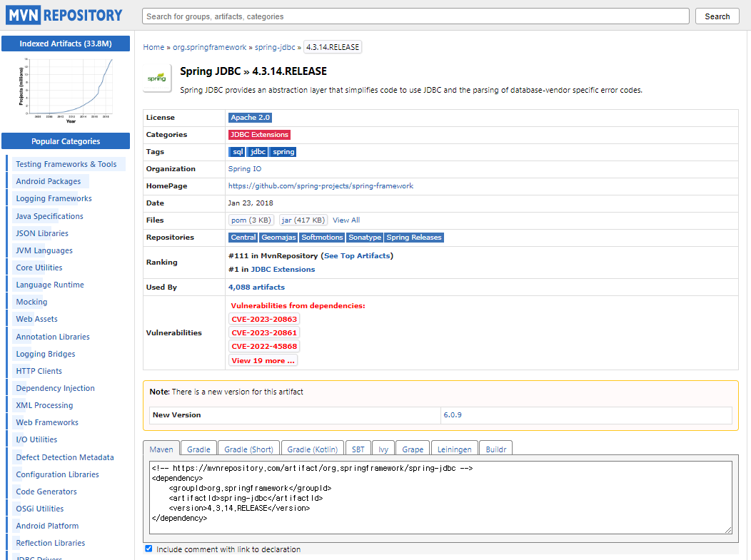751x560 pixels.
Task: Open the Spring IO organization link
Action: pos(245,168)
